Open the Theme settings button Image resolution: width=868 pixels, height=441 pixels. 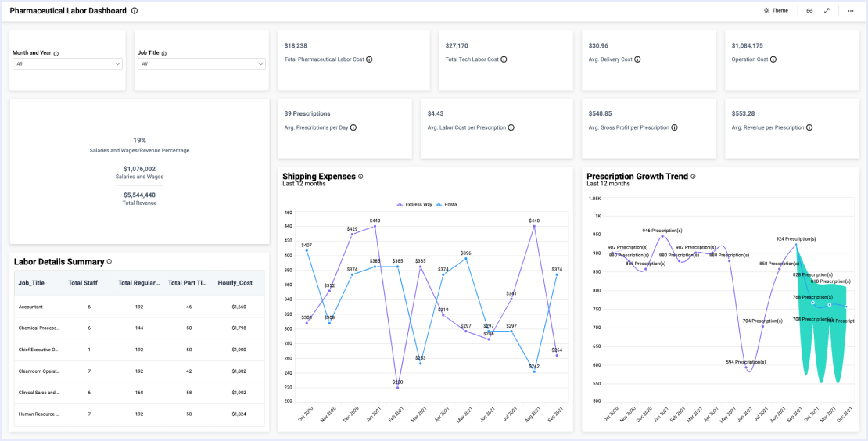776,11
